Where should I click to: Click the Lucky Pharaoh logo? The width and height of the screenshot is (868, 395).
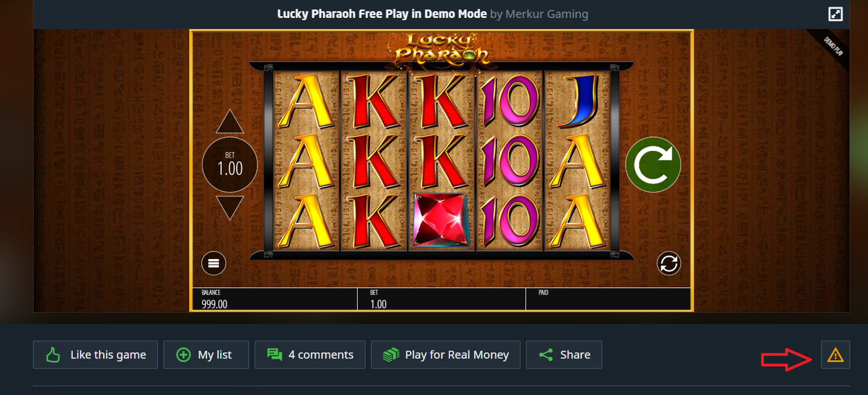[x=442, y=49]
